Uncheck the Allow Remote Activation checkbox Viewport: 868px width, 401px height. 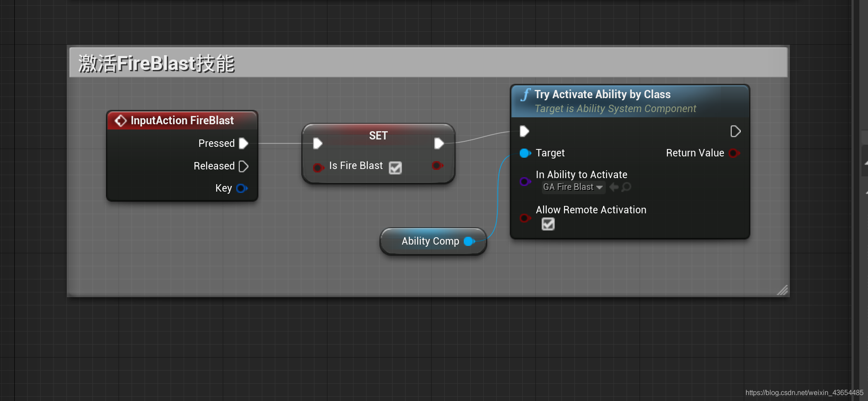tap(548, 224)
